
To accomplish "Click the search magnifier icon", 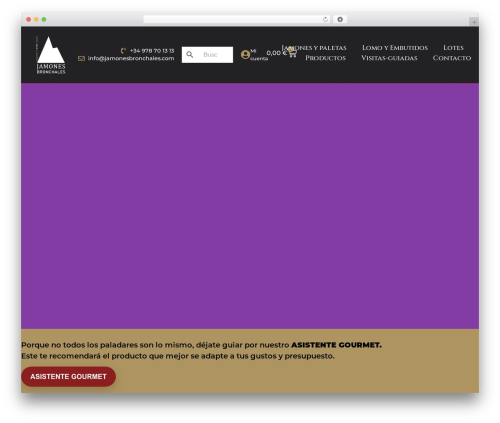I will click(190, 54).
